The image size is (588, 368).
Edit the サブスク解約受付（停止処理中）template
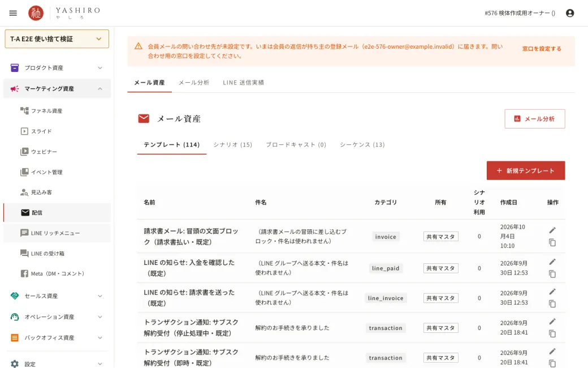point(552,322)
